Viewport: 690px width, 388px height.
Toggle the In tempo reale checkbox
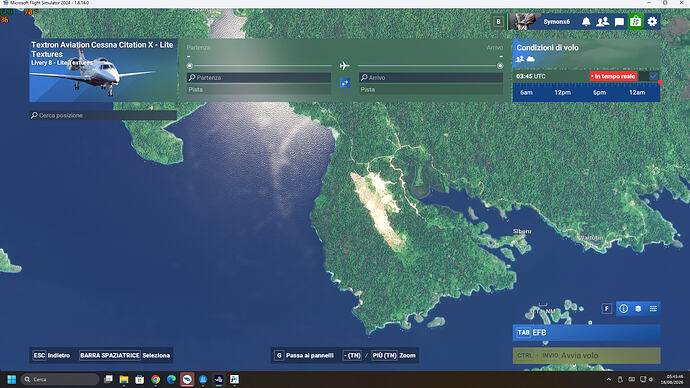(x=653, y=76)
